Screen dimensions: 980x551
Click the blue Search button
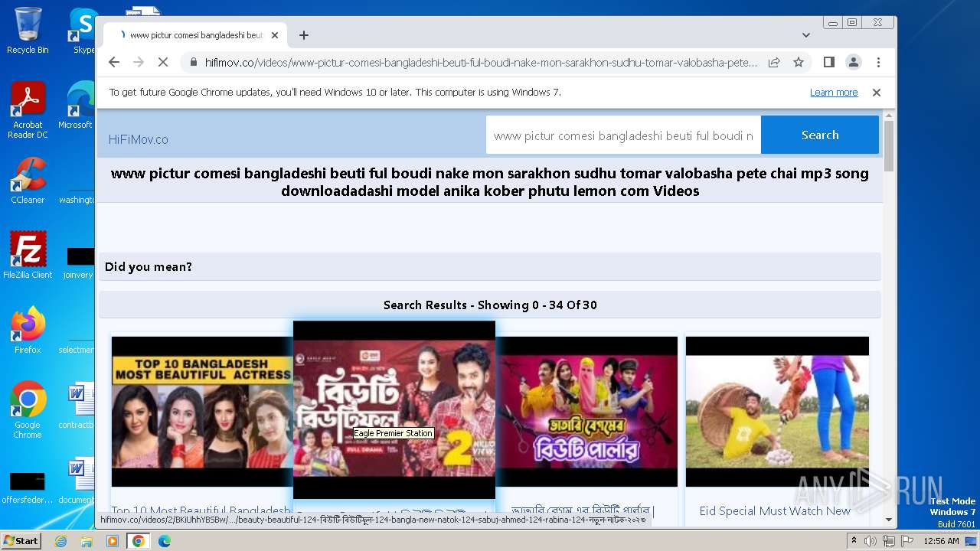pos(820,135)
